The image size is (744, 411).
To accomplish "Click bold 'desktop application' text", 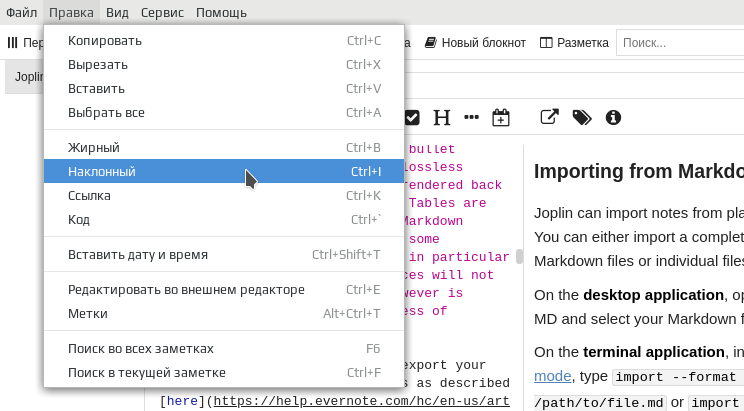I will (653, 295).
